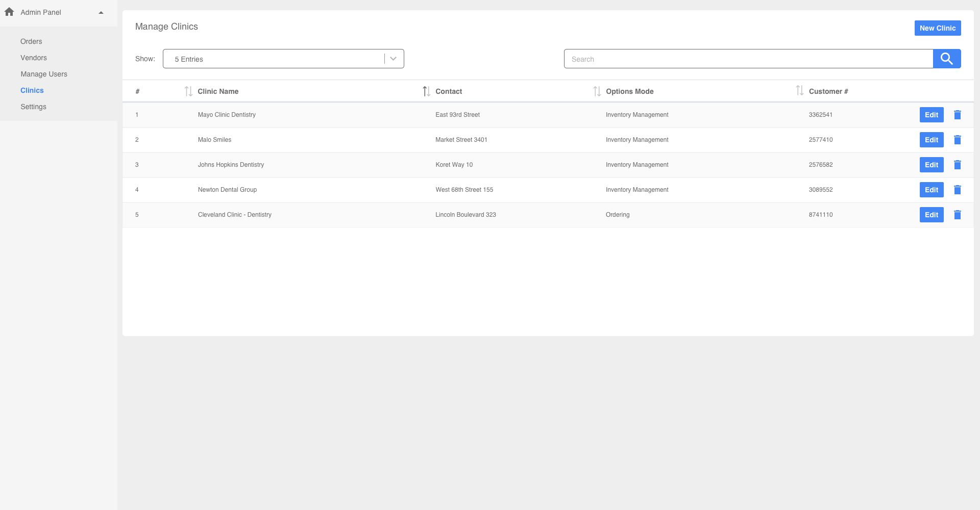Click the Customer # column header
Viewport: 980px width, 510px height.
(828, 91)
